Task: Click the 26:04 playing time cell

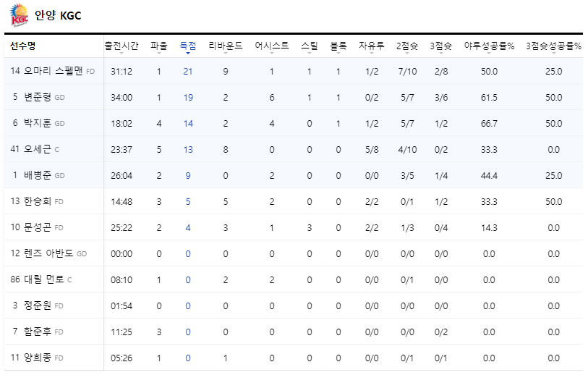Action: (121, 176)
